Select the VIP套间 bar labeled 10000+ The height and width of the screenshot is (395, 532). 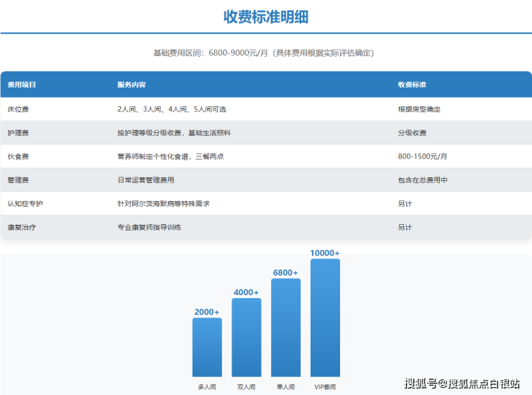pos(325,317)
